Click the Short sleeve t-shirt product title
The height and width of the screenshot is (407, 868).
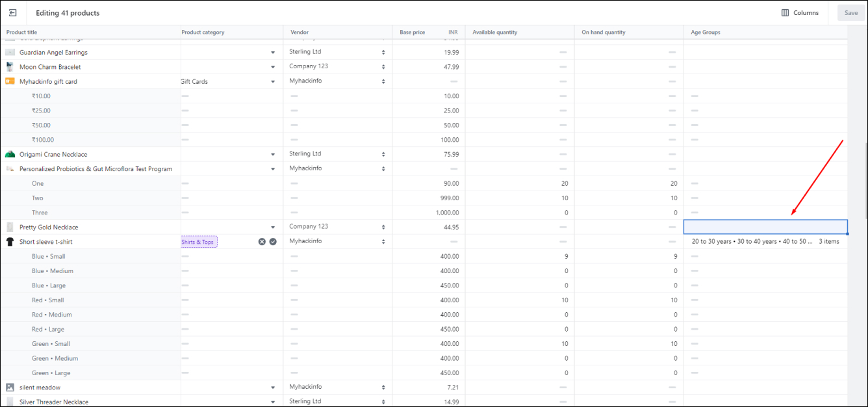click(x=46, y=242)
